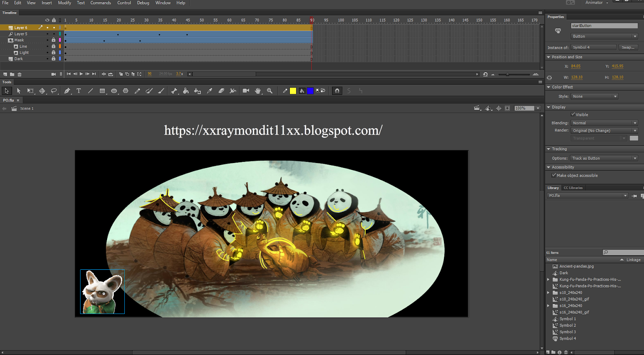The height and width of the screenshot is (355, 644).
Task: Open the File menu
Action: click(6, 3)
